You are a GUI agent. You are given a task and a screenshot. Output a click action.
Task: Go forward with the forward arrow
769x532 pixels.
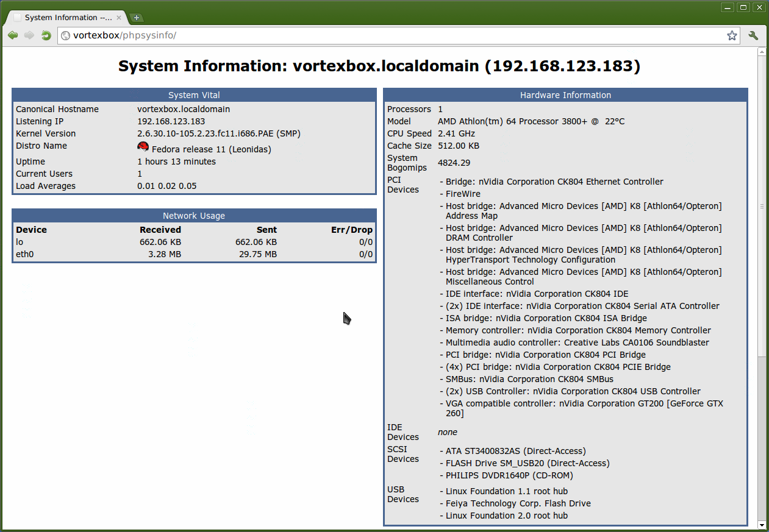point(29,35)
